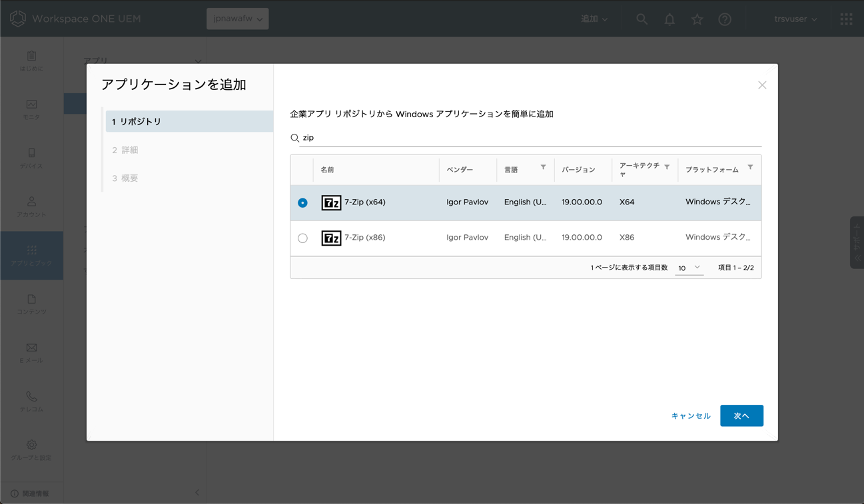This screenshot has height=504, width=864.
Task: Click the キャンセル button
Action: pyautogui.click(x=691, y=415)
